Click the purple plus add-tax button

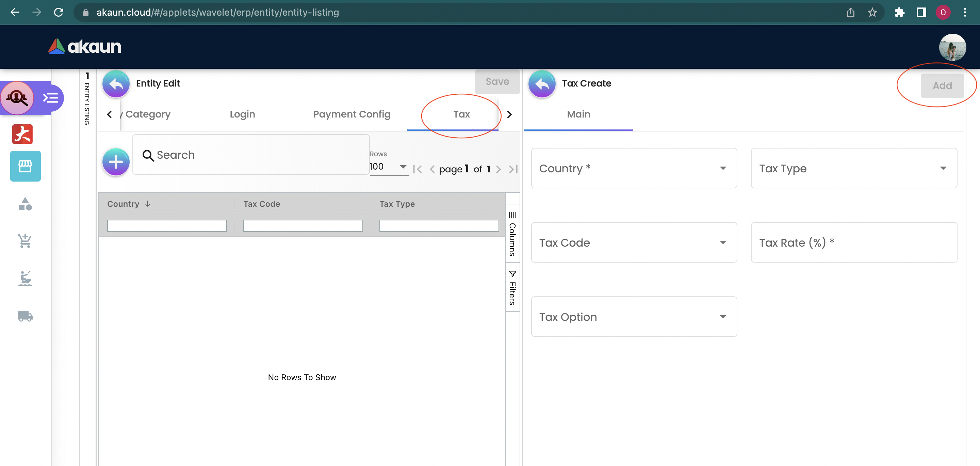(x=116, y=162)
